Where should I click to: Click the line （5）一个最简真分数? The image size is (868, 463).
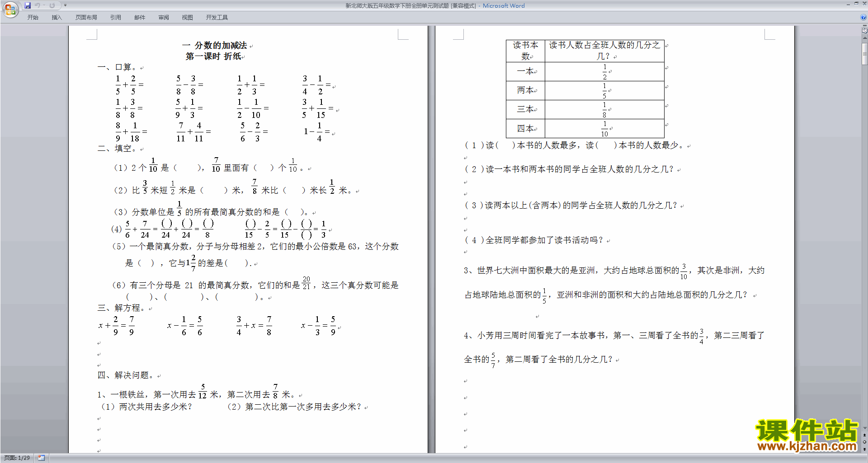[255, 247]
